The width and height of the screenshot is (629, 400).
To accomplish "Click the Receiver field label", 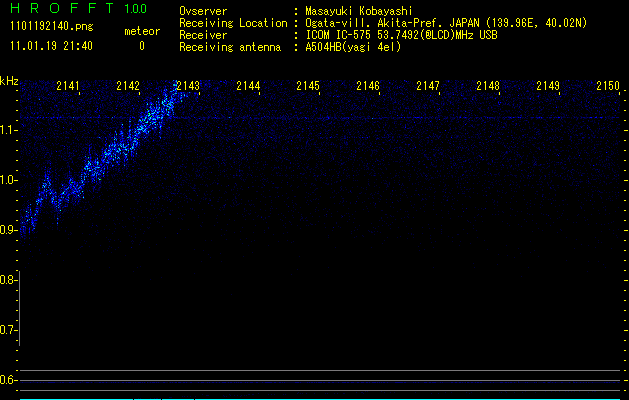I will 203,35.
